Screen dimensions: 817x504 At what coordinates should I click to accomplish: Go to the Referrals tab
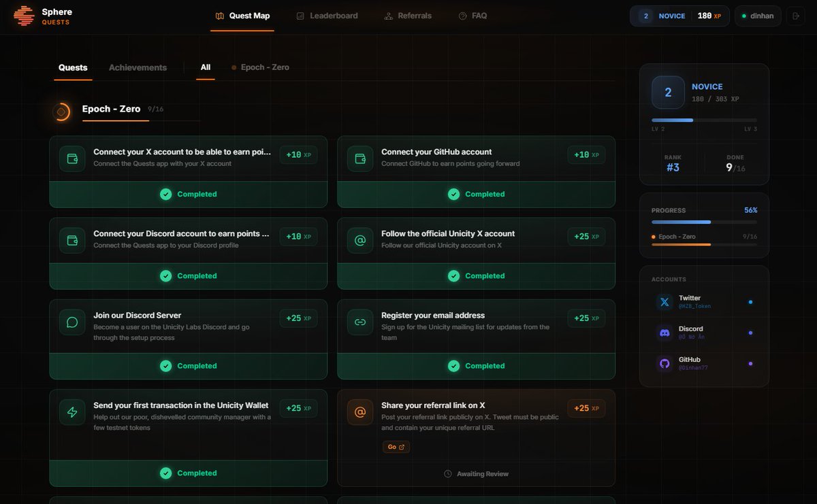coord(408,16)
